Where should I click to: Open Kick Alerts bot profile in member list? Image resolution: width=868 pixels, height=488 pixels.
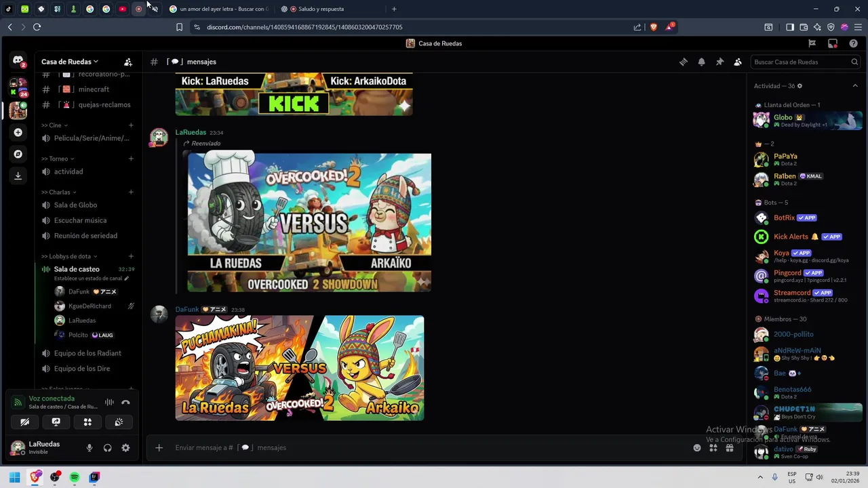coord(807,237)
